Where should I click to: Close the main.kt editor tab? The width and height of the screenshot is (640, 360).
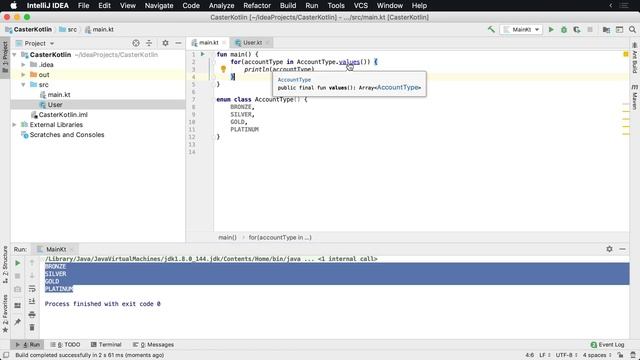point(224,42)
